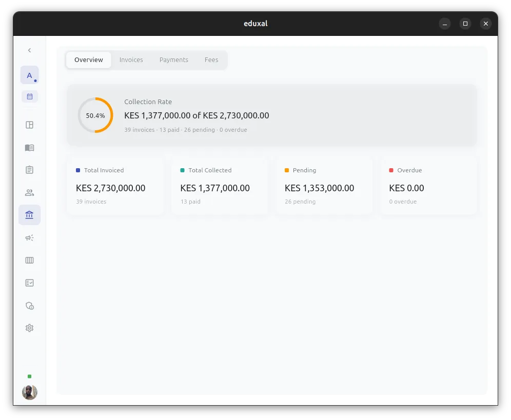Switch to the Payments tab
Screen dimensions: 511x420
click(173, 59)
